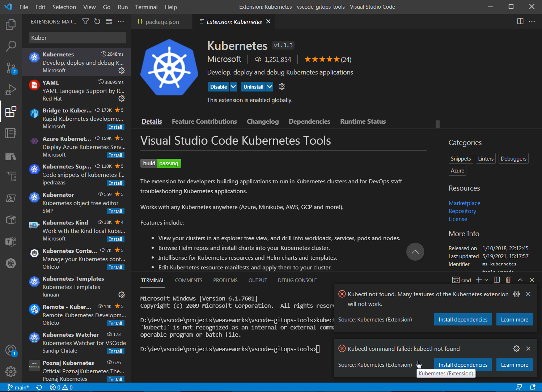Click the notifications bell in the status bar
The height and width of the screenshot is (392, 542).
click(x=532, y=387)
